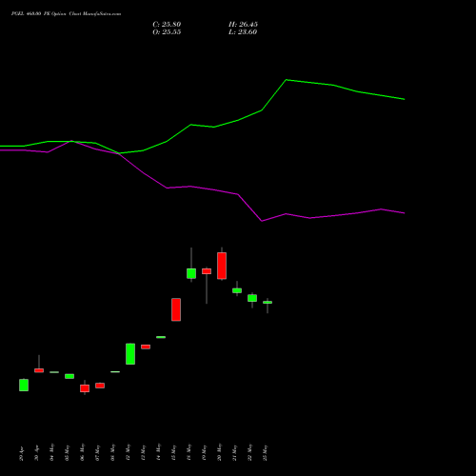Select the large red candlestick for 20 May

(x=222, y=266)
